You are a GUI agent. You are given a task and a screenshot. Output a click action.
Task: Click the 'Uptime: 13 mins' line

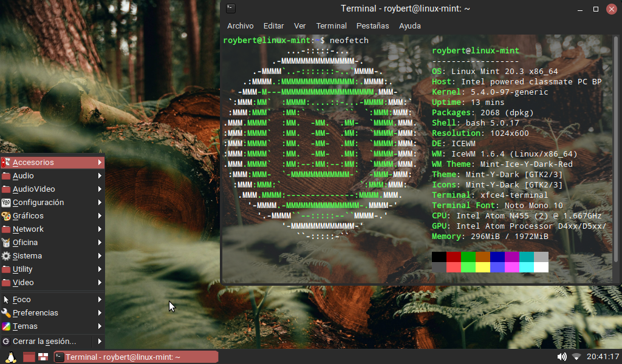tap(468, 102)
